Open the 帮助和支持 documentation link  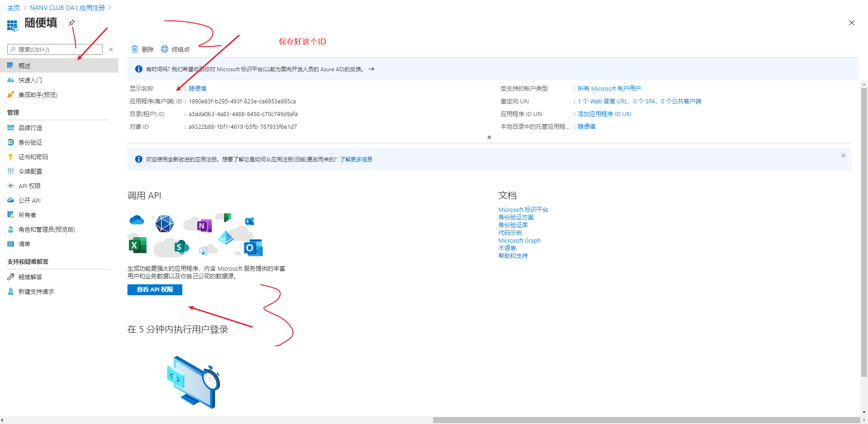513,256
